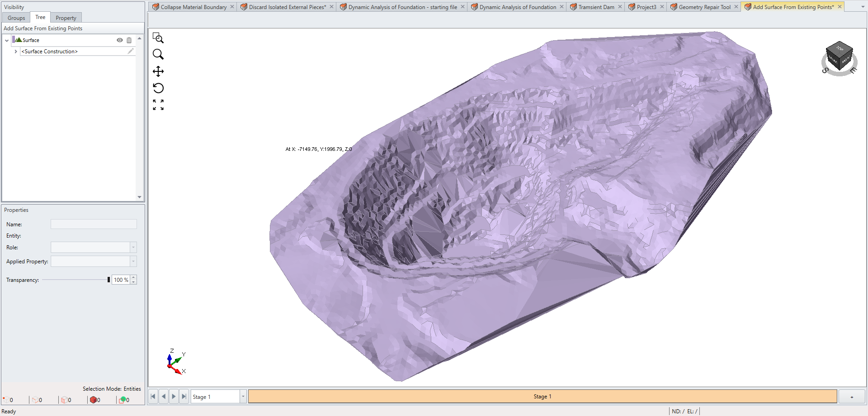Jump to last stage with the playback icon
868x416 pixels.
pyautogui.click(x=184, y=396)
